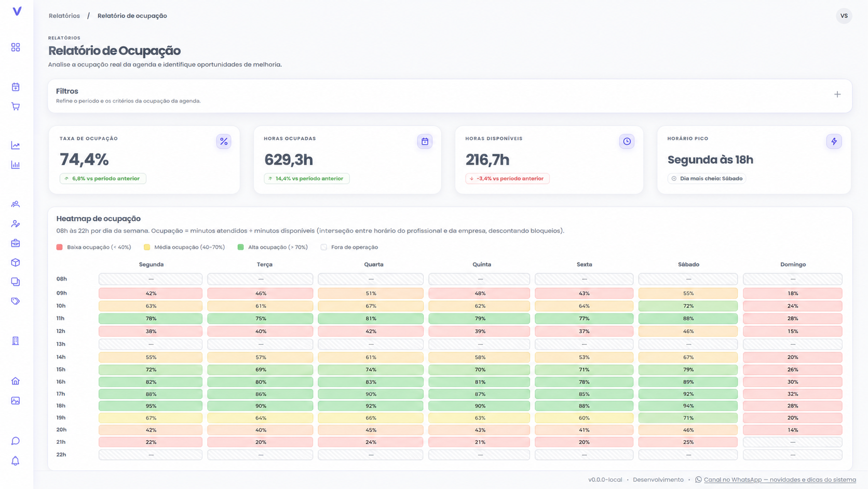
Task: Open the shopping cart sidebar icon
Action: pyautogui.click(x=16, y=107)
